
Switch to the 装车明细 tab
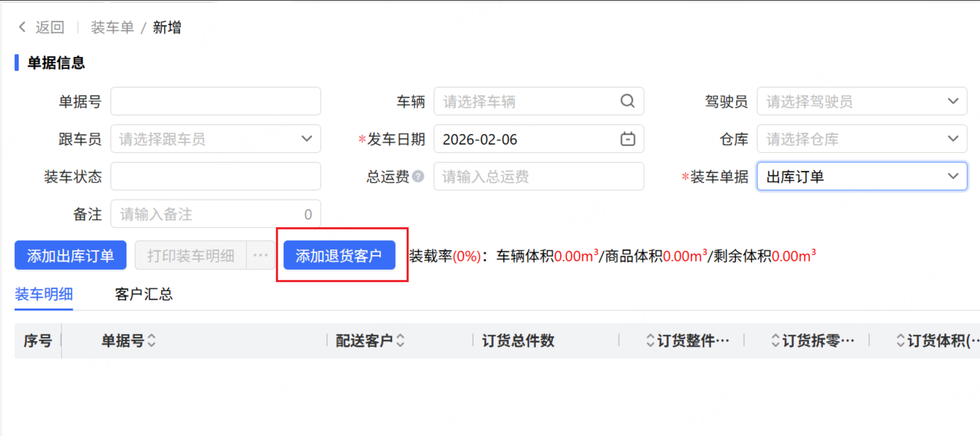point(44,294)
